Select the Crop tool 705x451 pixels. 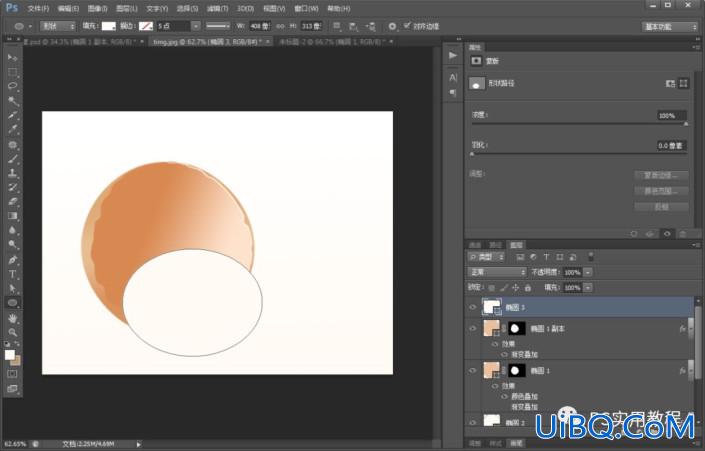(13, 115)
